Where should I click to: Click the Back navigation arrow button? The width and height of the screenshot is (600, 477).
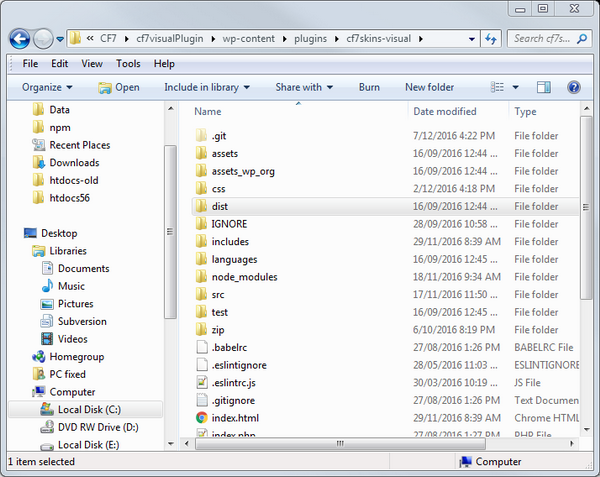coord(20,39)
